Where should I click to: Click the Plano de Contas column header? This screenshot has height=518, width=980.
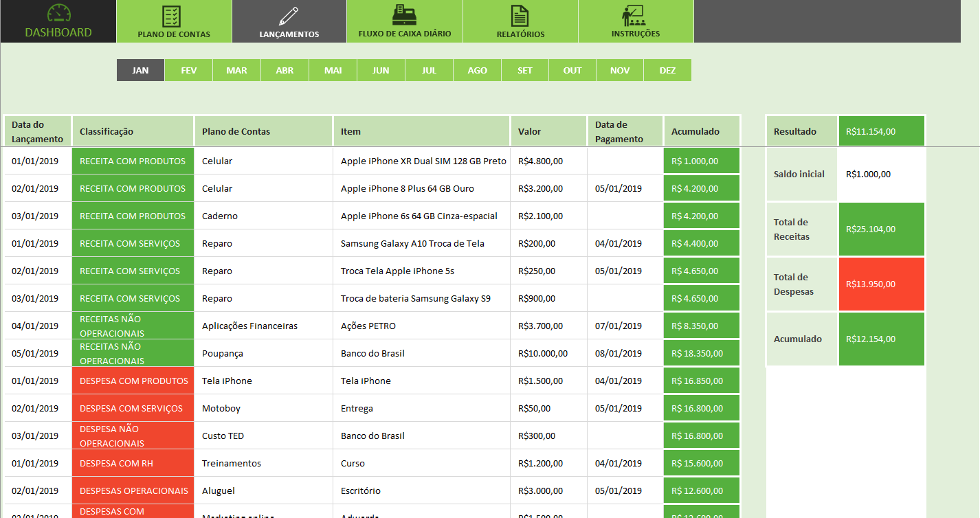264,131
